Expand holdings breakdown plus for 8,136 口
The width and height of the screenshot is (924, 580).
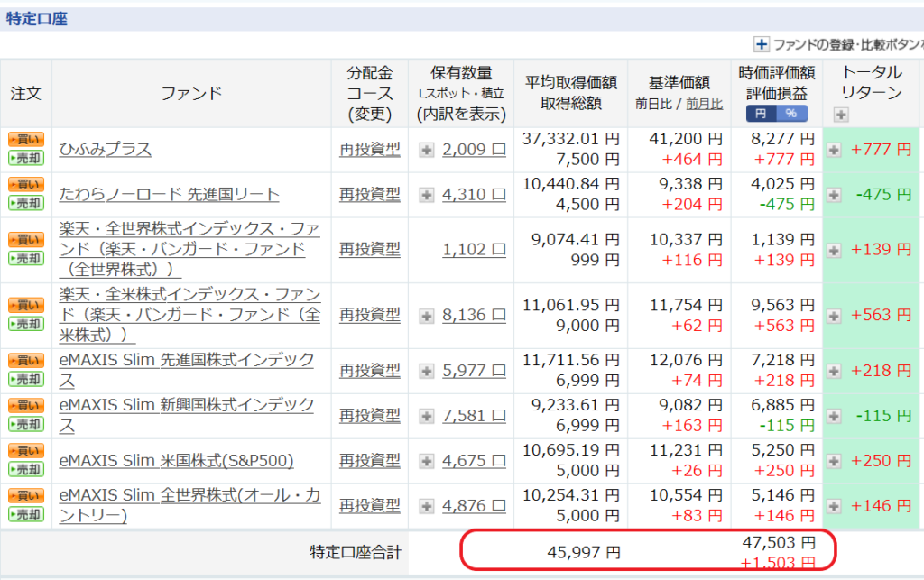point(427,316)
